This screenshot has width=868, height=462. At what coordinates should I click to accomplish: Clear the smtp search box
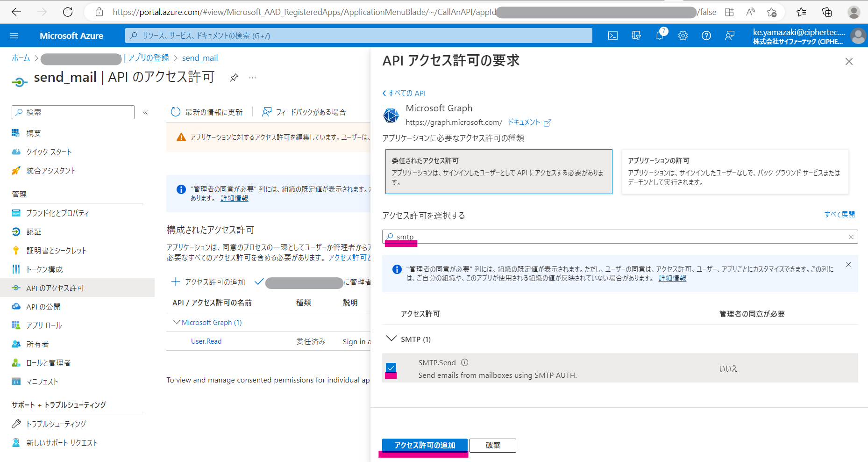tap(851, 237)
